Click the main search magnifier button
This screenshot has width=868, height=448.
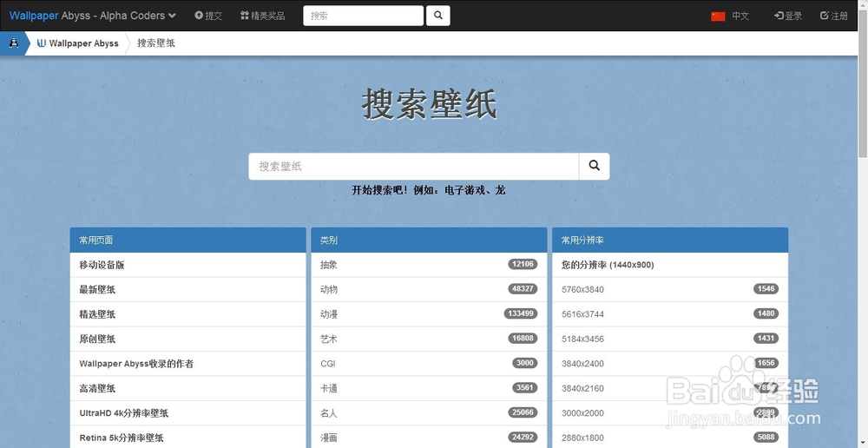click(594, 166)
